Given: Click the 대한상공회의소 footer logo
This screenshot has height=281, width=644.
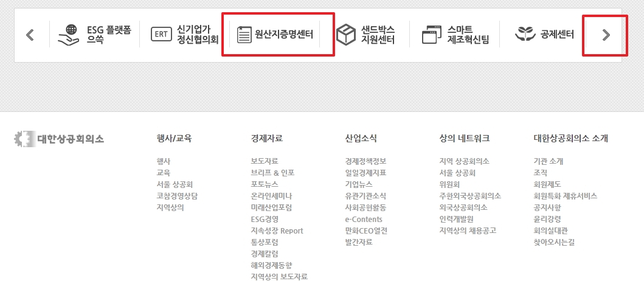Looking at the screenshot, I should point(59,139).
